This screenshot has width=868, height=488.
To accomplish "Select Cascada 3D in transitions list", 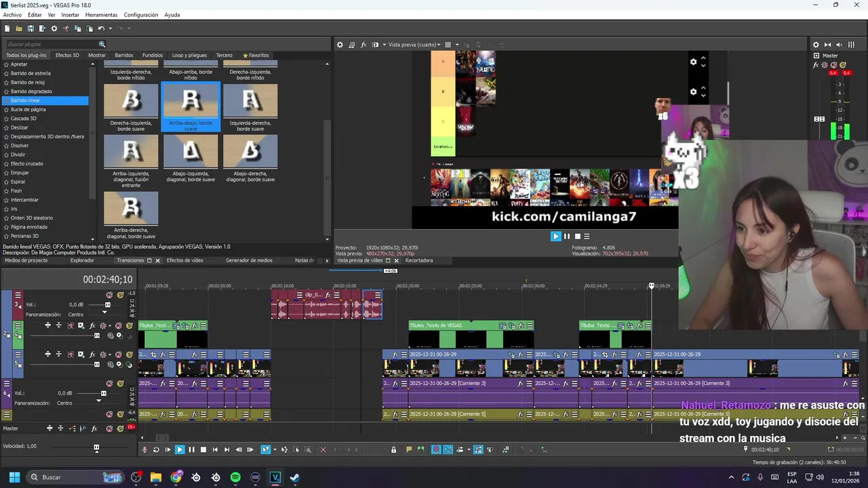I will click(24, 119).
